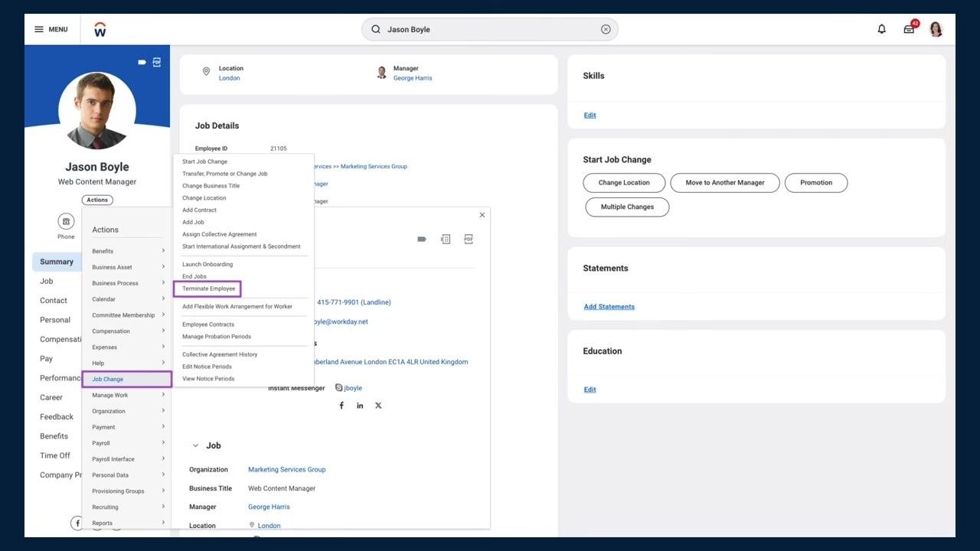
Task: Export popup to Excel icon
Action: 445,239
